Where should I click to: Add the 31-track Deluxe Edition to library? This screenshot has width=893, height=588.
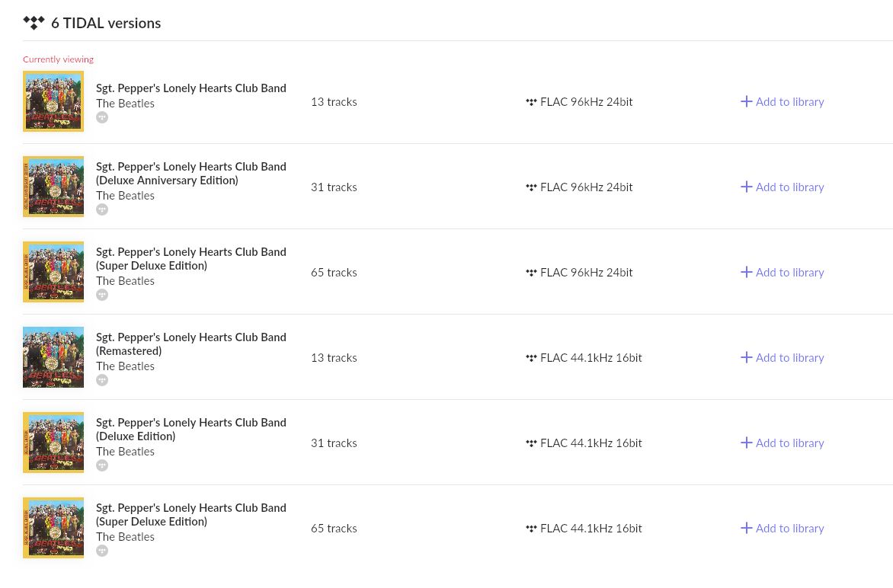(x=782, y=443)
